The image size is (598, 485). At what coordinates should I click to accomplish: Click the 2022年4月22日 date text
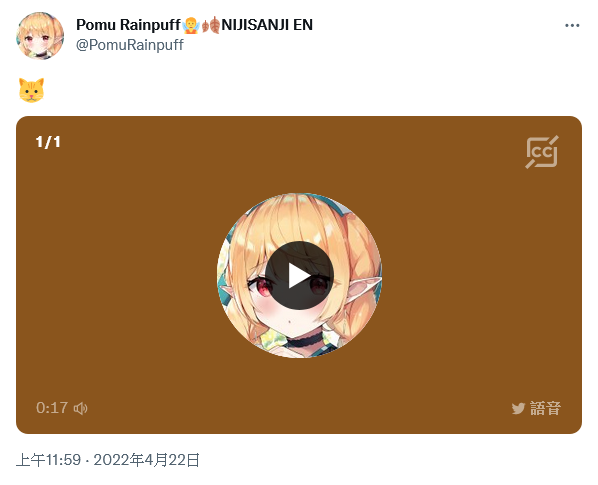146,460
